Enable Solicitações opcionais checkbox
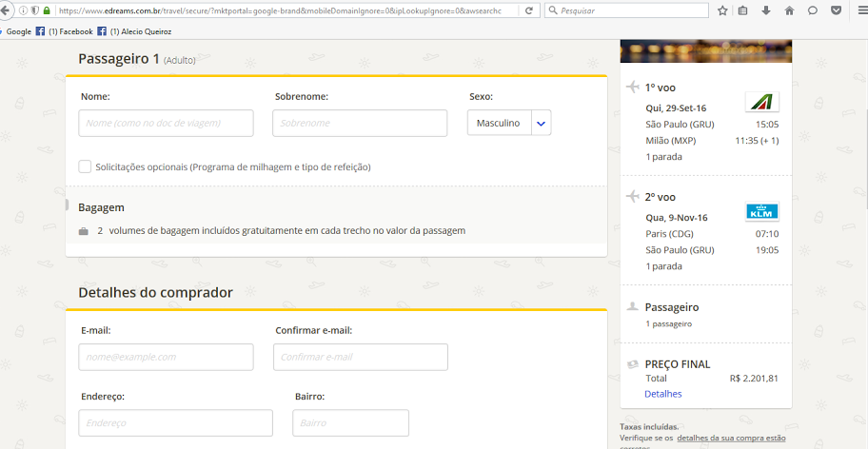 (x=85, y=166)
